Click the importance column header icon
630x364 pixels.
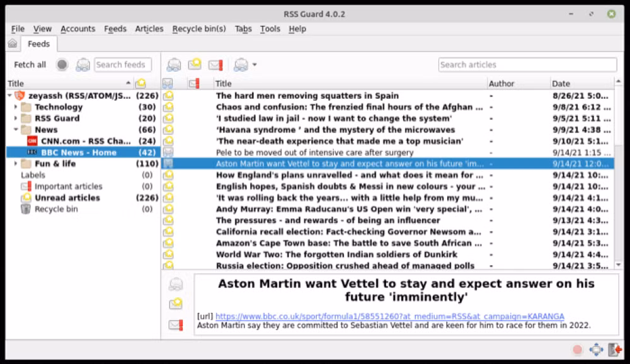(194, 84)
